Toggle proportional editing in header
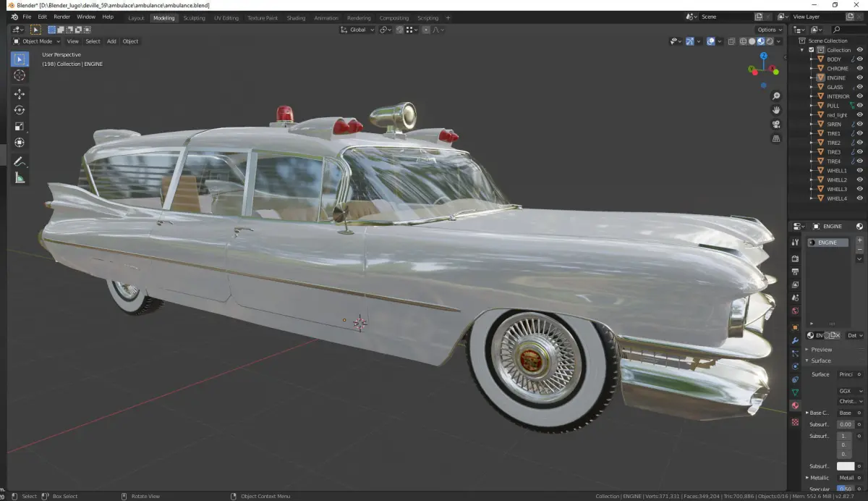Viewport: 868px width, 501px height. 426,30
